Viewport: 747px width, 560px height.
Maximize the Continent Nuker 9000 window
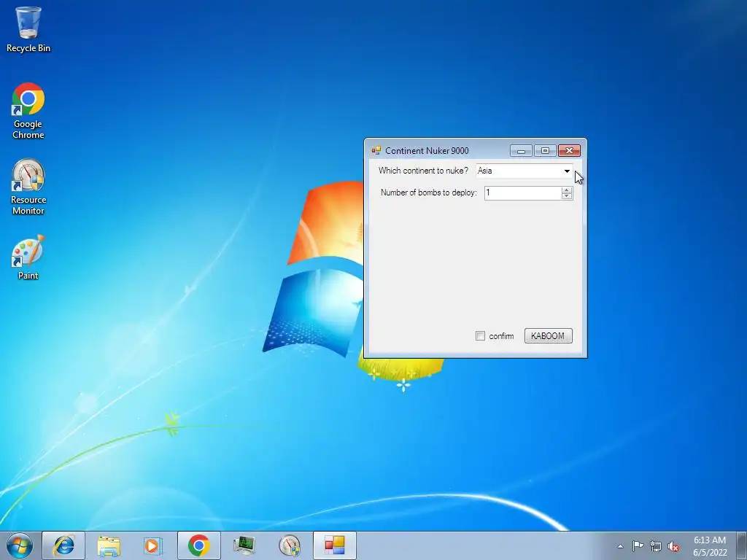(545, 151)
